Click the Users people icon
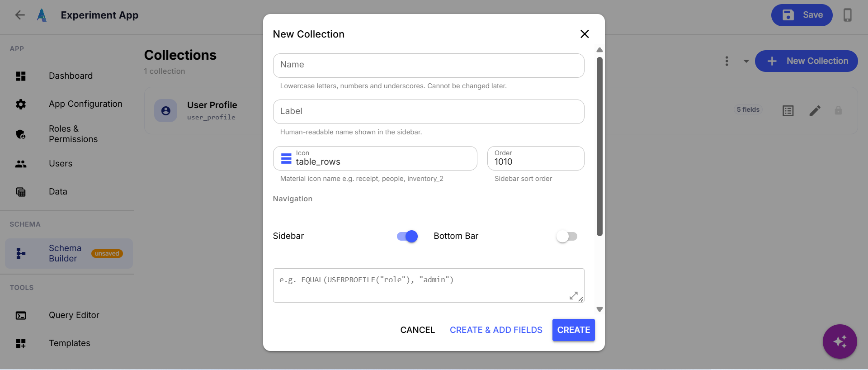868x370 pixels. click(x=21, y=164)
